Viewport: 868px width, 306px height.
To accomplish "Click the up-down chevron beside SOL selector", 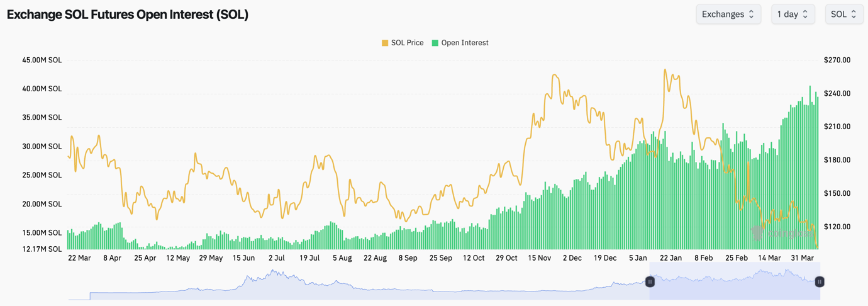I will click(854, 14).
